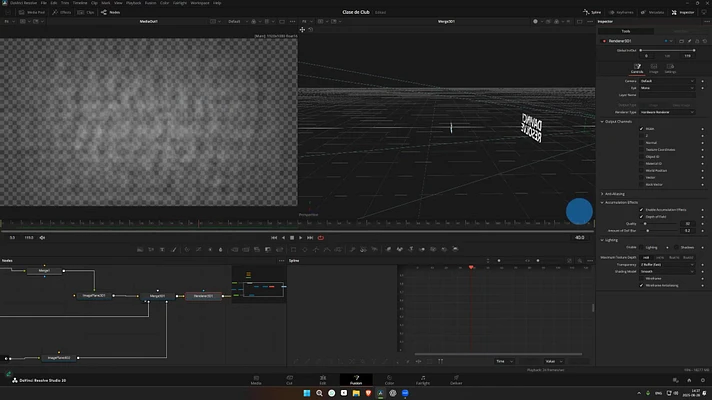This screenshot has width=712, height=400.
Task: Toggle the Effects library panel
Action: click(x=61, y=12)
